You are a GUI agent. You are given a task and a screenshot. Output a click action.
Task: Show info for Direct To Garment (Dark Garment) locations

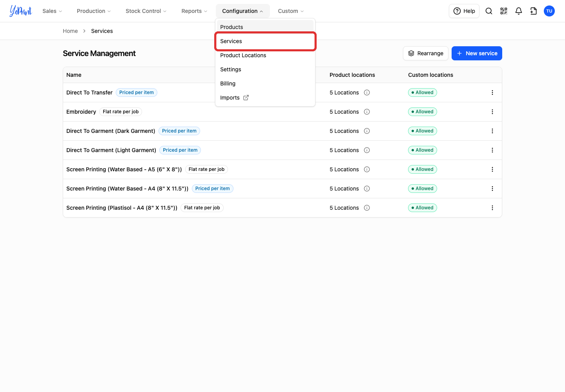367,131
